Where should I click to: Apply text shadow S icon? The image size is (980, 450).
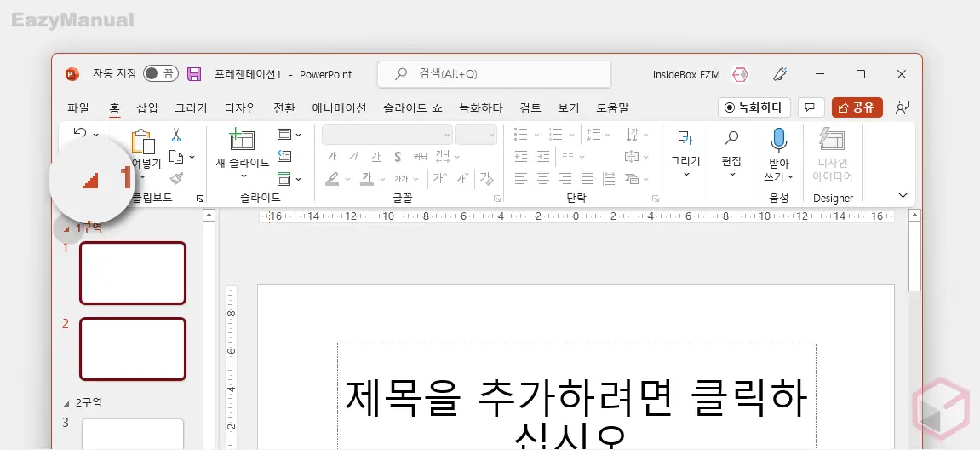[398, 157]
